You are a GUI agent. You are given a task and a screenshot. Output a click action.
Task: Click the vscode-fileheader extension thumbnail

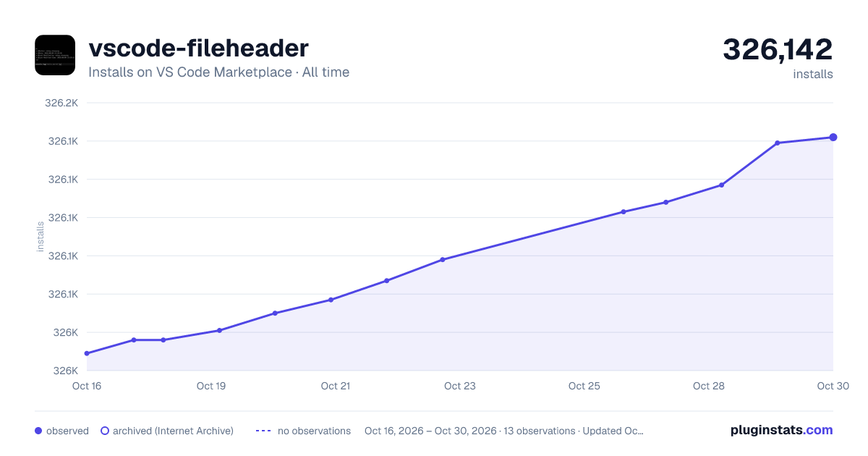pos(55,55)
